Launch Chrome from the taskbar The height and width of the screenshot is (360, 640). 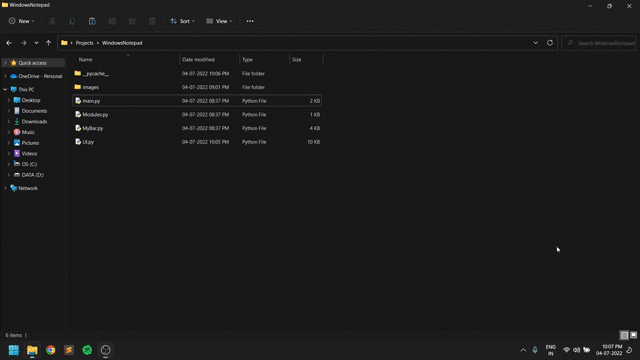(x=51, y=350)
